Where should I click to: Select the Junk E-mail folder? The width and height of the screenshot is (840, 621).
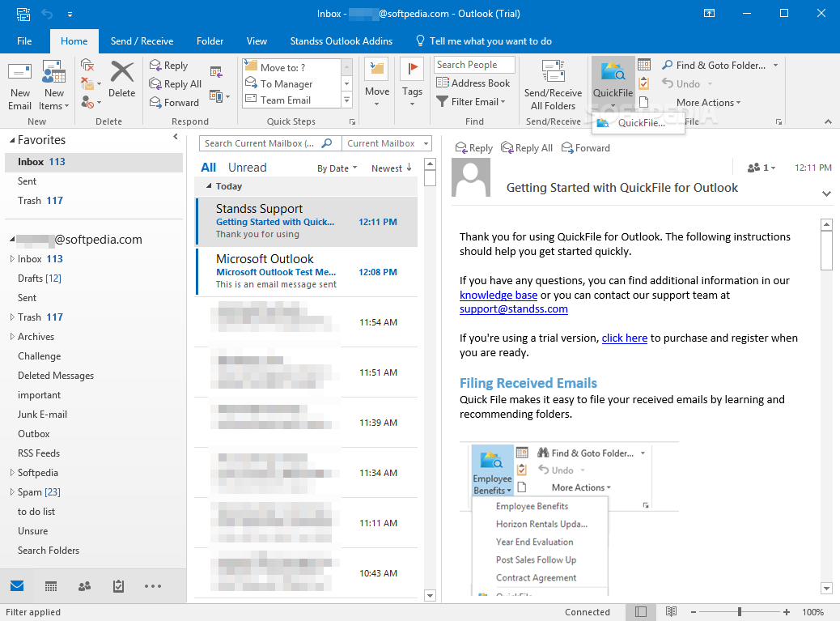tap(42, 415)
